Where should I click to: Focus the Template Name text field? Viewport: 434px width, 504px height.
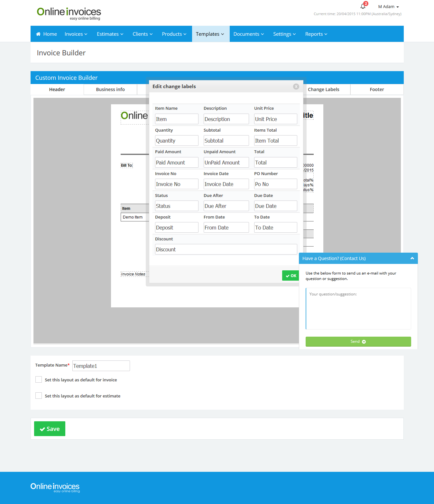(101, 366)
